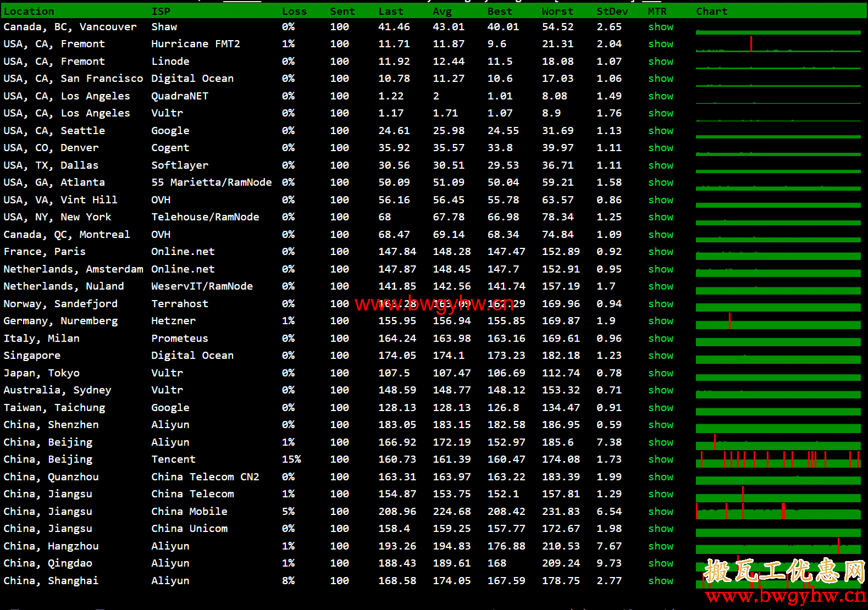Open MTR show link for Vancouver Shaw
The width and height of the screenshot is (868, 610).
(x=660, y=27)
